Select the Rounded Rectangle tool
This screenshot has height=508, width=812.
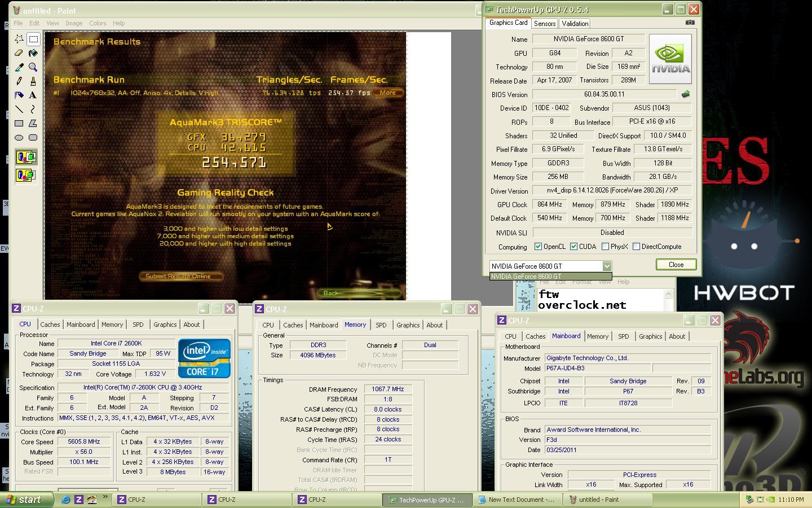[x=33, y=137]
